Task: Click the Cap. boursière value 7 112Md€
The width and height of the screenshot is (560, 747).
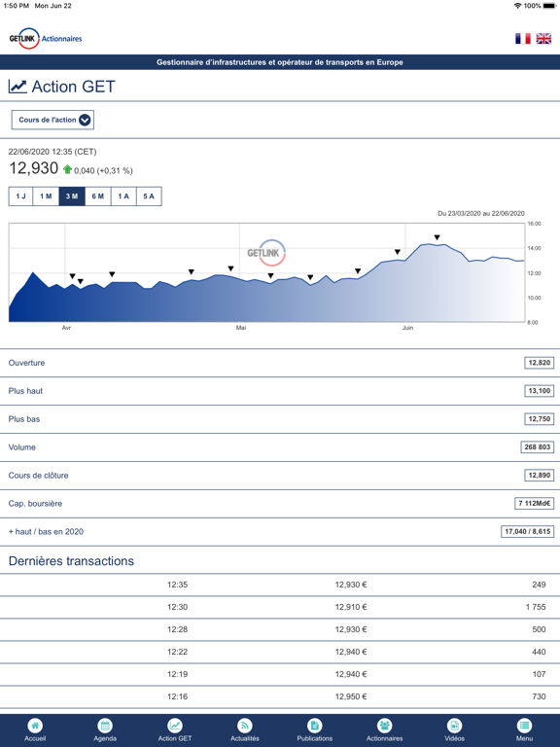Action: coord(535,503)
